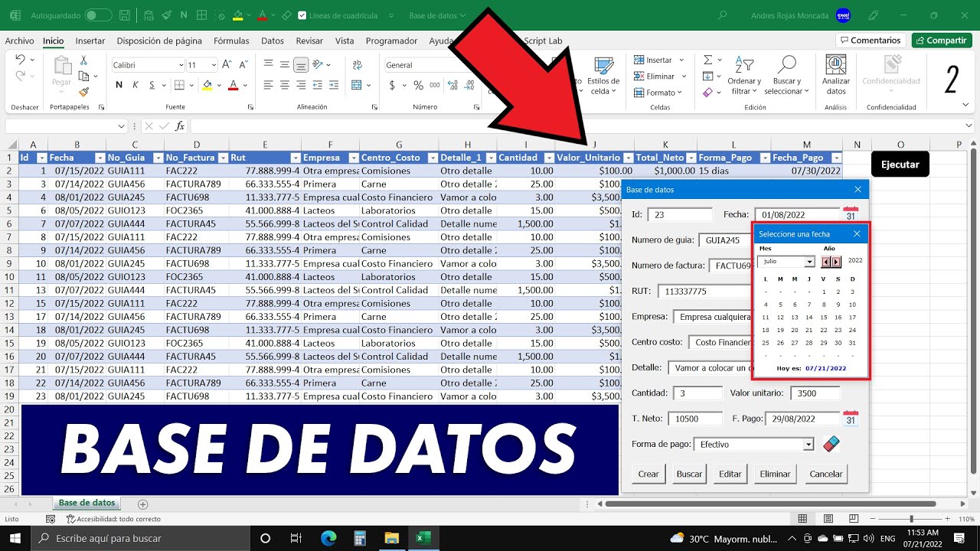Click the eraser icon in the form

click(x=831, y=444)
